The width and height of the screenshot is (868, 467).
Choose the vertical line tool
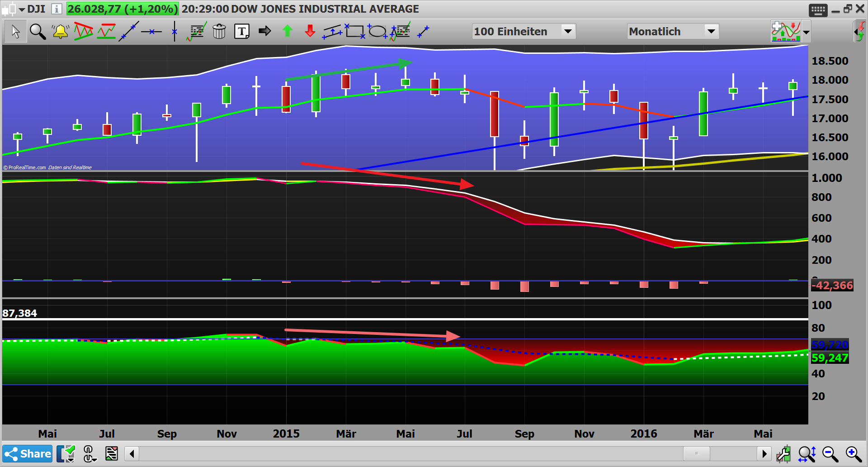[x=175, y=31]
